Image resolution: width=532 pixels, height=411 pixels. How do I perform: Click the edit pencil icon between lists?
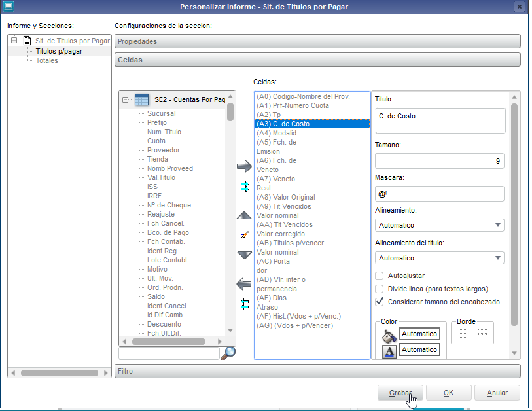tap(245, 235)
